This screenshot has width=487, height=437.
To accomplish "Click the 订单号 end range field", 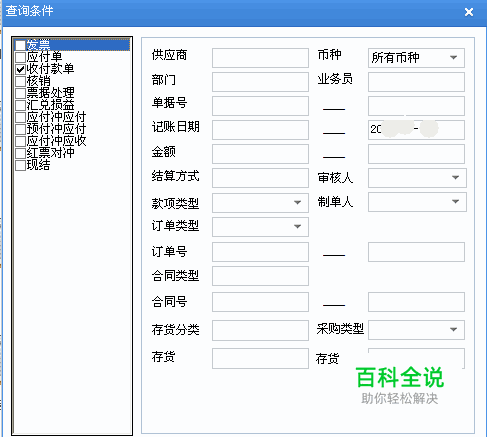I will click(416, 252).
